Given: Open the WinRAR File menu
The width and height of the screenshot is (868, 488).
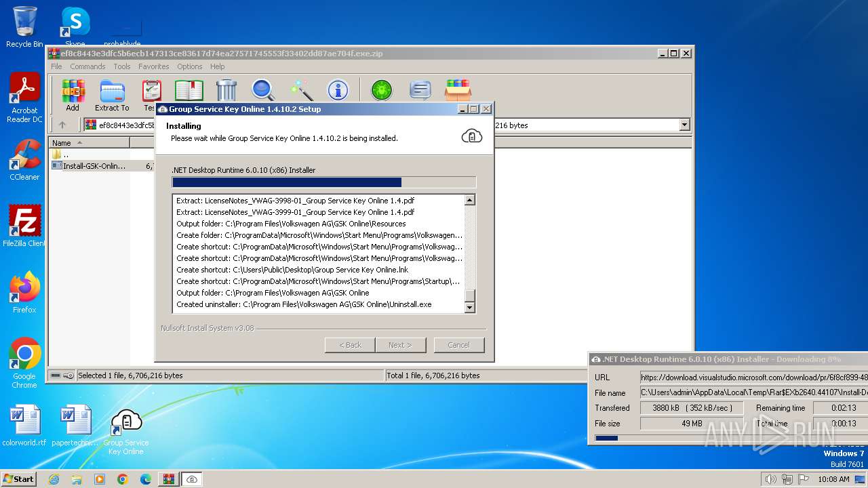Looking at the screenshot, I should [x=56, y=66].
